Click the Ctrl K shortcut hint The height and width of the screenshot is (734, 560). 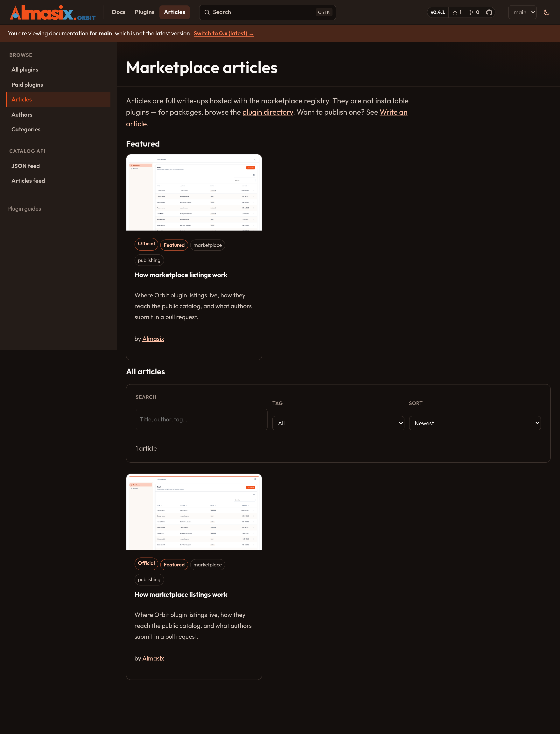[x=324, y=12]
